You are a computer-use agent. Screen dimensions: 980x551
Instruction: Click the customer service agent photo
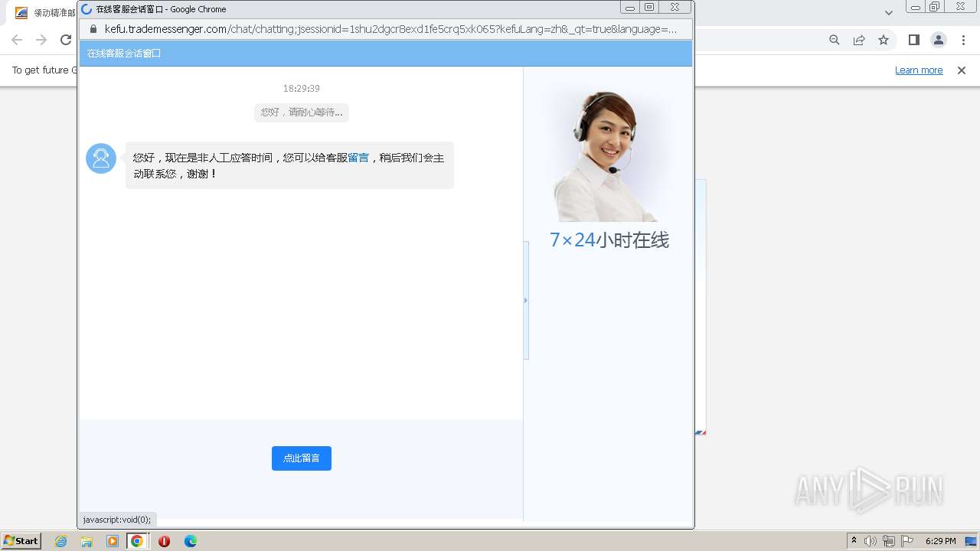607,156
